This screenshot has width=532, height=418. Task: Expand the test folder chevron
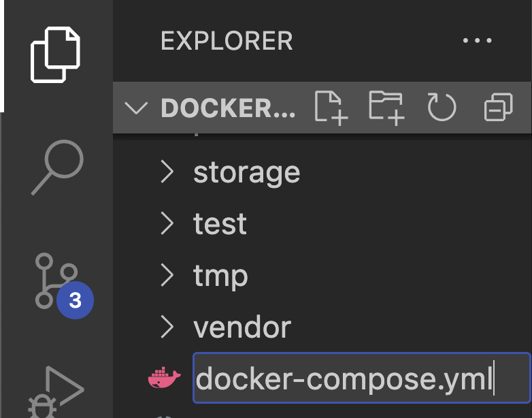[167, 224]
